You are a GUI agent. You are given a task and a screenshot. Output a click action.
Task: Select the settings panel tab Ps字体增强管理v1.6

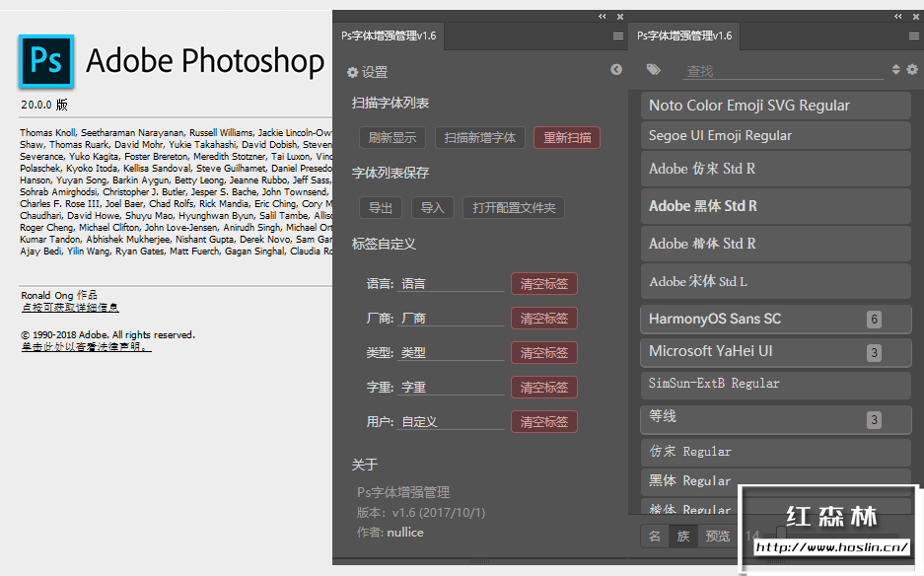click(389, 36)
